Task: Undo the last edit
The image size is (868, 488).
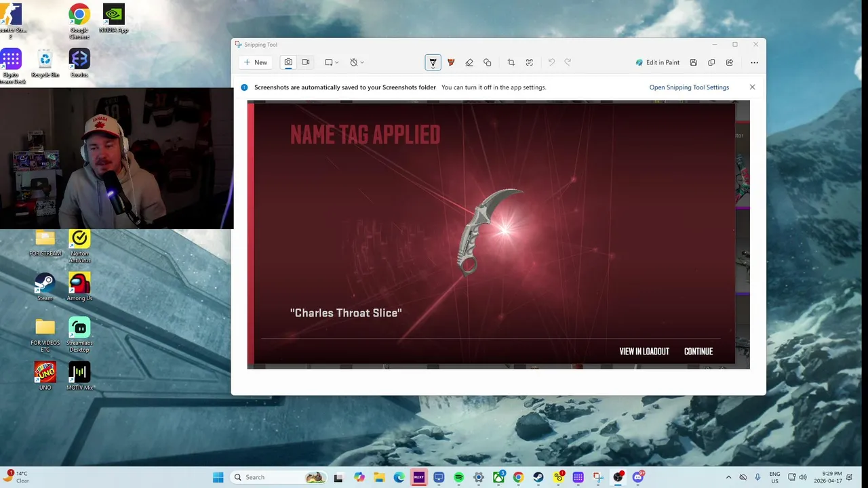Action: (x=551, y=62)
